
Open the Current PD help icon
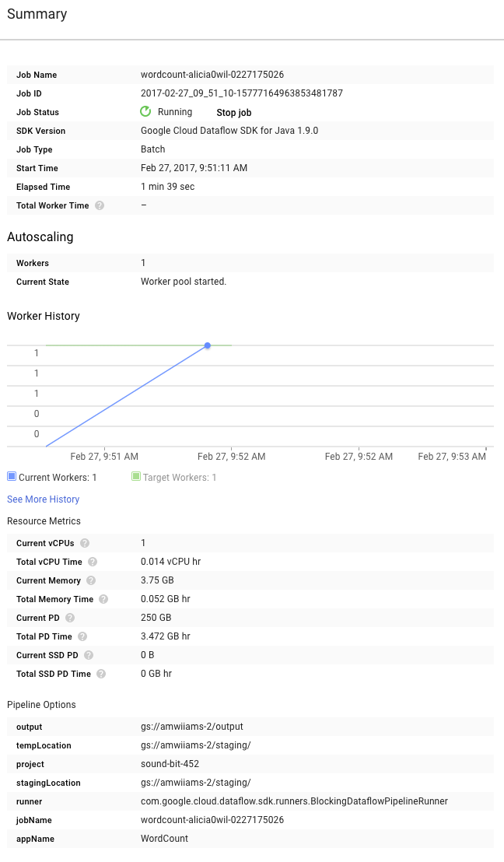pos(70,618)
